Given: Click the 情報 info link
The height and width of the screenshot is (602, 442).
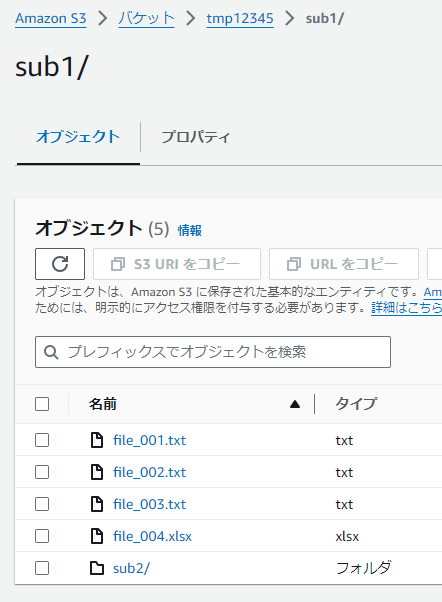Looking at the screenshot, I should point(190,230).
